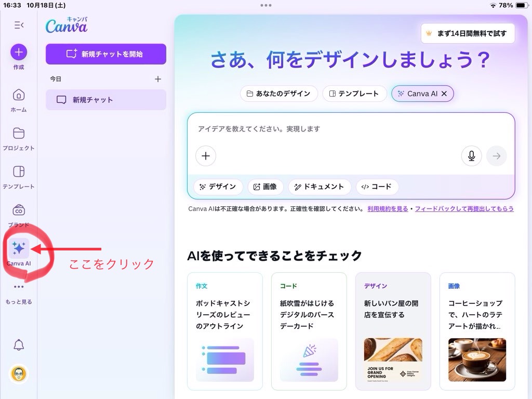532x399 pixels.
Task: Open the テンプレート sidebar icon
Action: coord(19,172)
